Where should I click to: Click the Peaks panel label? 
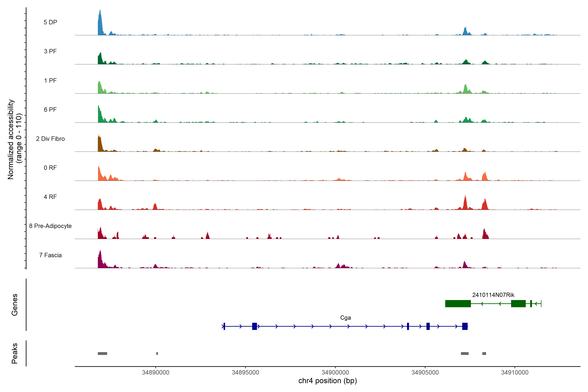(x=15, y=353)
